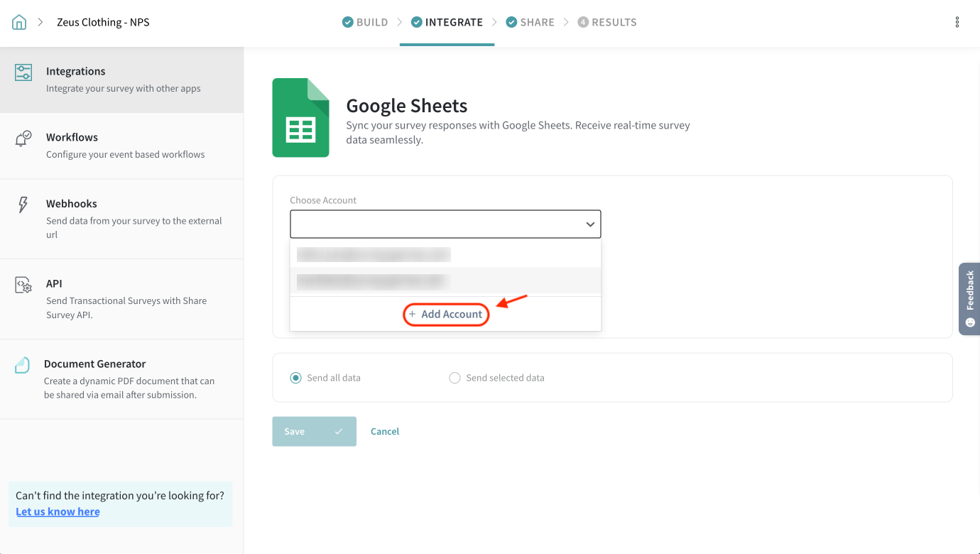Viewport: 980px width, 554px height.
Task: Open the Webhooks sidebar item
Action: click(121, 219)
